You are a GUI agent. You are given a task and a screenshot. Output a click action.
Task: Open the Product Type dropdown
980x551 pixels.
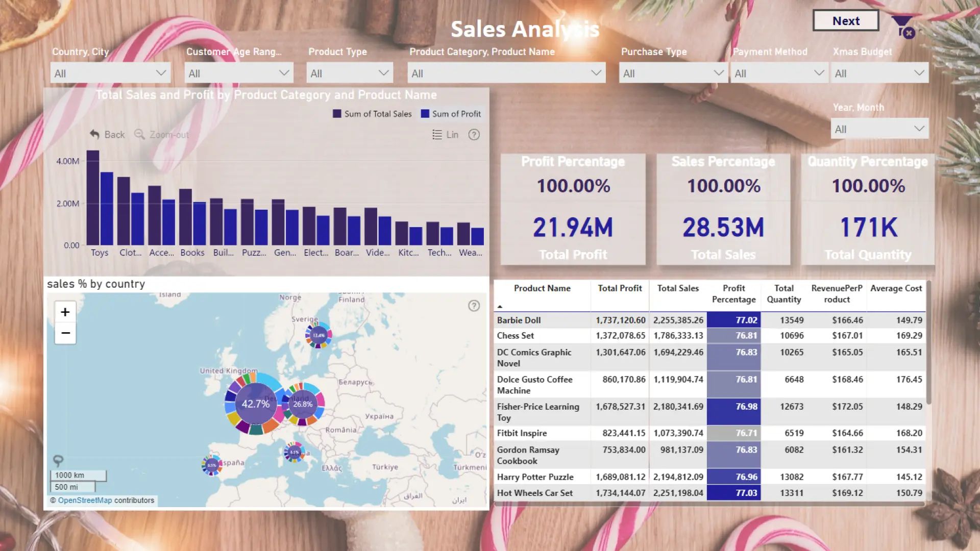(350, 73)
